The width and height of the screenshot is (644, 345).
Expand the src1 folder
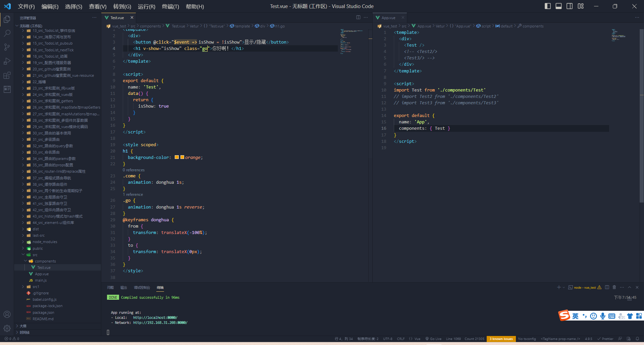(x=23, y=287)
